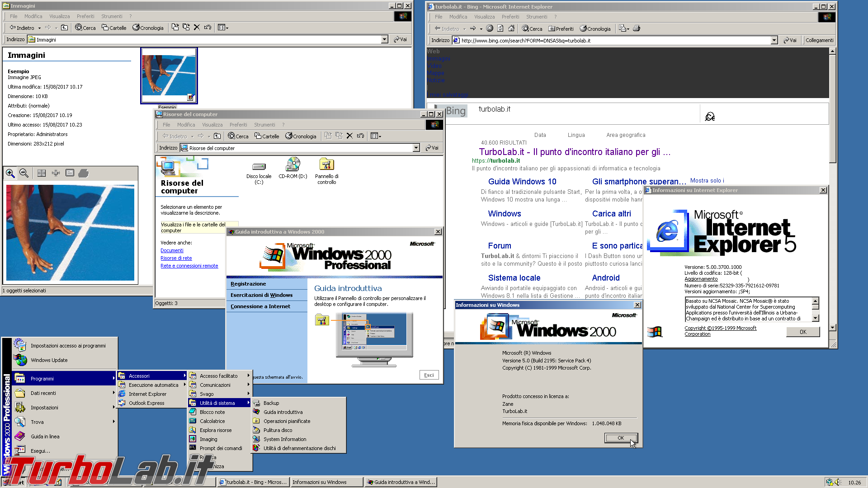The width and height of the screenshot is (868, 488).
Task: Click OK in Informazioni su Windows dialog
Action: click(x=621, y=438)
